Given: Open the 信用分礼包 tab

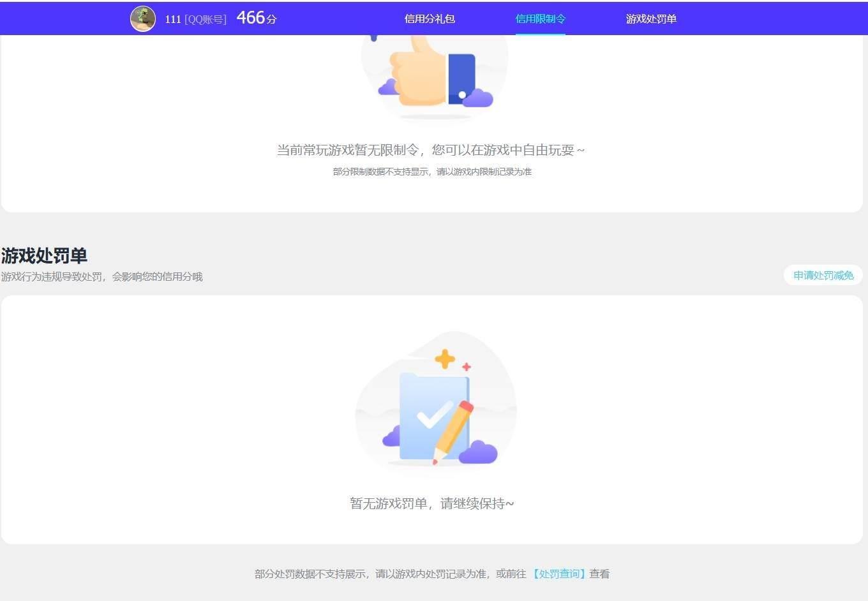Looking at the screenshot, I should point(430,19).
